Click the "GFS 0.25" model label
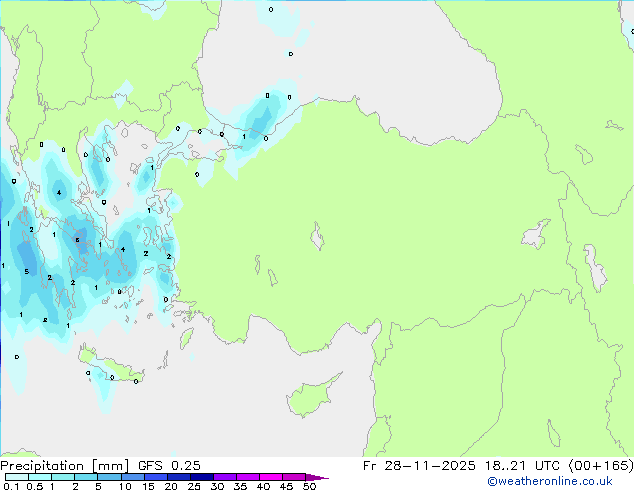634x490 pixels. 169,465
